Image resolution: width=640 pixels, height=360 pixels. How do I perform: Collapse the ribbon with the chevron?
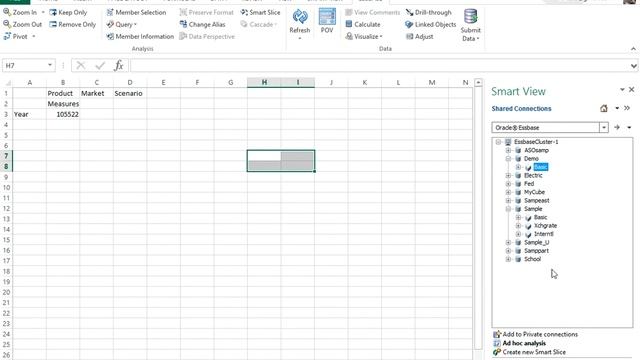tap(633, 49)
